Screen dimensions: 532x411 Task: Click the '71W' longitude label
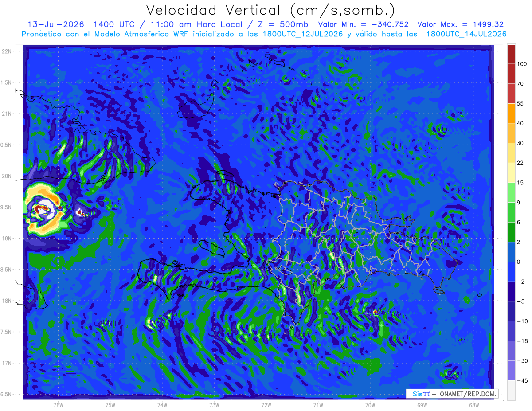318,405
